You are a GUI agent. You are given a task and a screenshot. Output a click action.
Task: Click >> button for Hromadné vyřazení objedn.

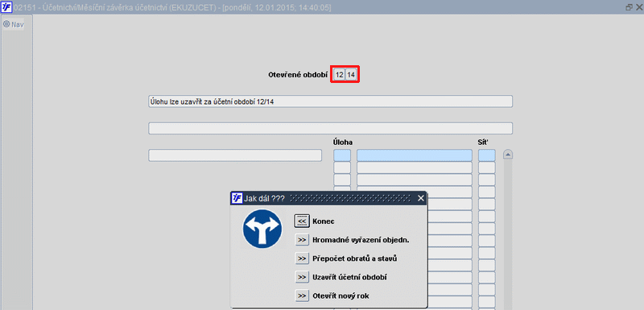(x=302, y=240)
